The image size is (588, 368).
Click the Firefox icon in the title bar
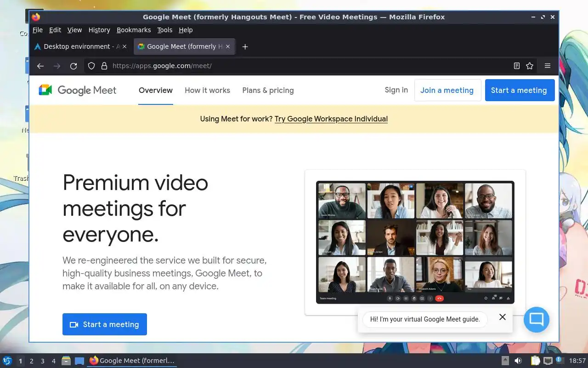[x=36, y=17]
